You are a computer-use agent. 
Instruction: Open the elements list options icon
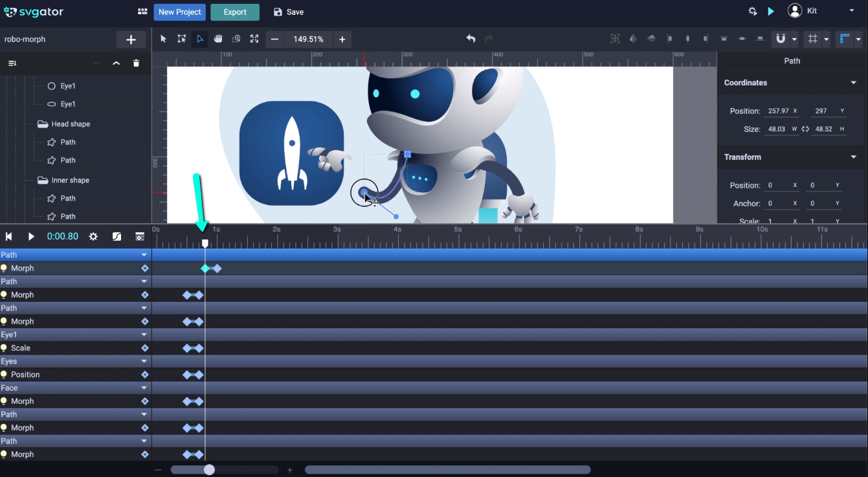[12, 63]
